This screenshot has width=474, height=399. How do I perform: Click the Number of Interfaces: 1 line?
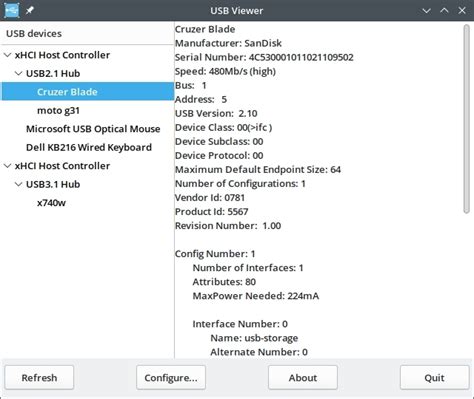pos(248,268)
